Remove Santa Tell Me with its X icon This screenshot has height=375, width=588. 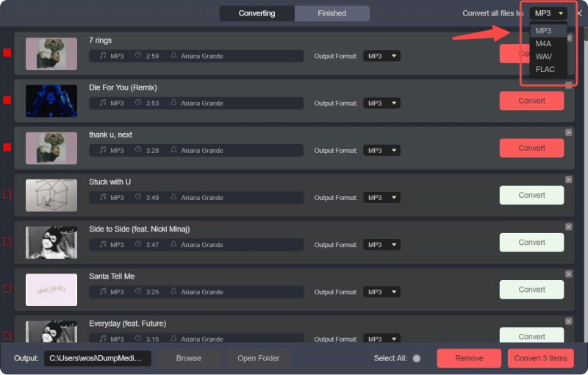click(x=568, y=274)
